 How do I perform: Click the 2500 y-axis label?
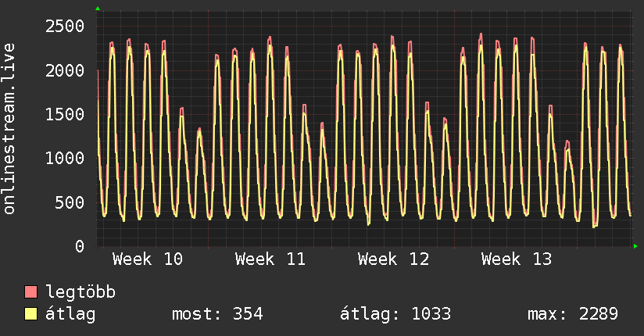65,27
